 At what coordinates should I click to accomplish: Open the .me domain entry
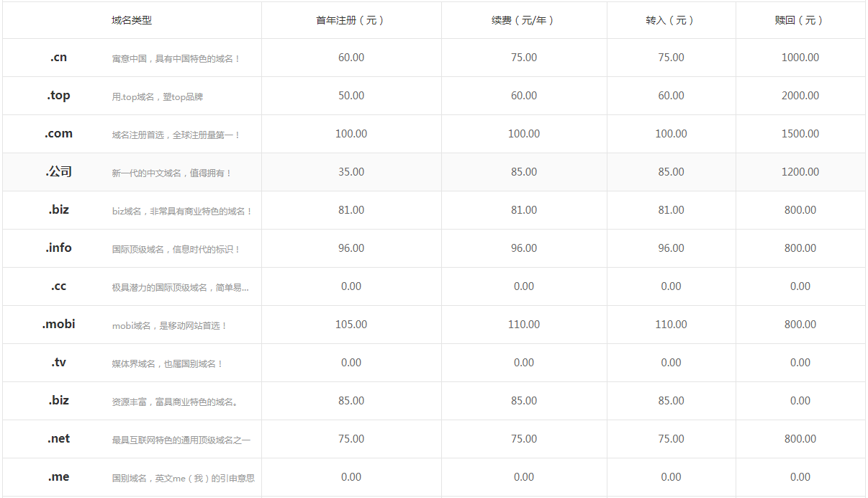click(x=59, y=477)
